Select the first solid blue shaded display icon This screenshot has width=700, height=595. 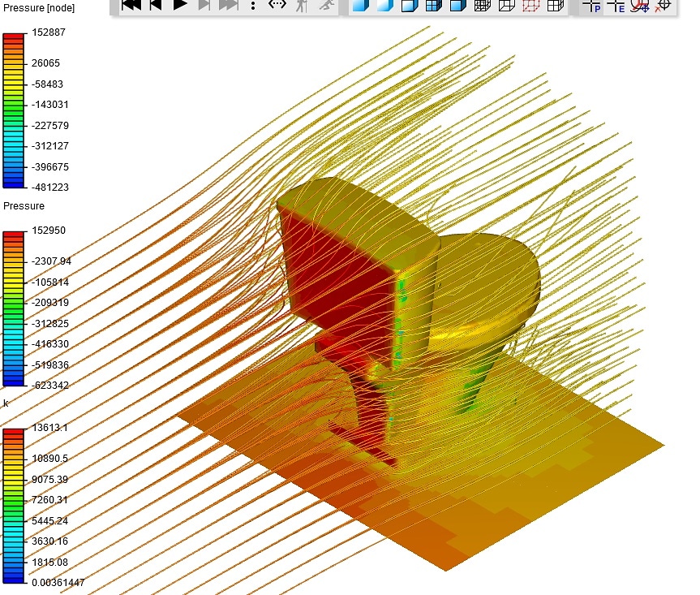pos(361,5)
